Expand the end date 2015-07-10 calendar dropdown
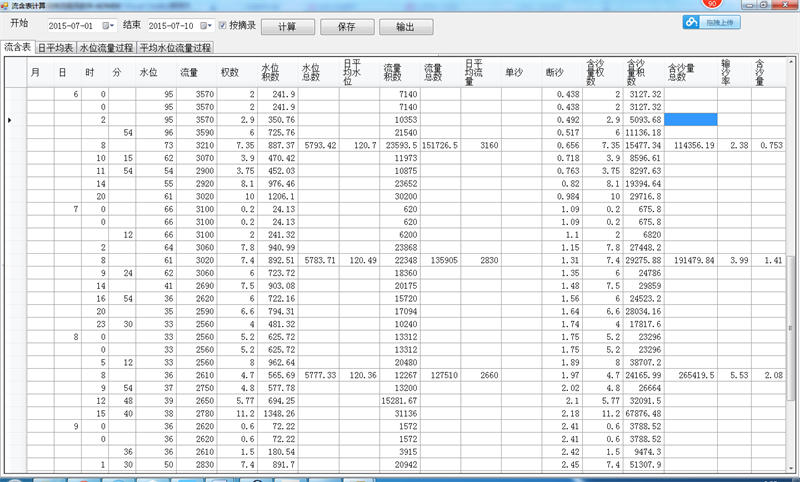The height and width of the screenshot is (482, 800). point(205,25)
